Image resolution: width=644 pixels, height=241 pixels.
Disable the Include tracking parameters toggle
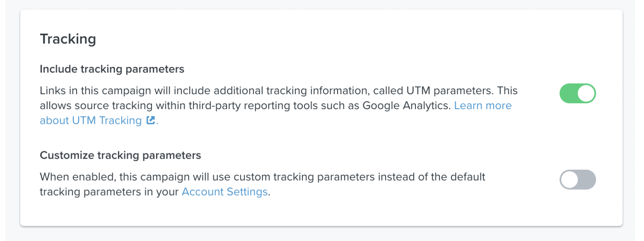[x=578, y=93]
